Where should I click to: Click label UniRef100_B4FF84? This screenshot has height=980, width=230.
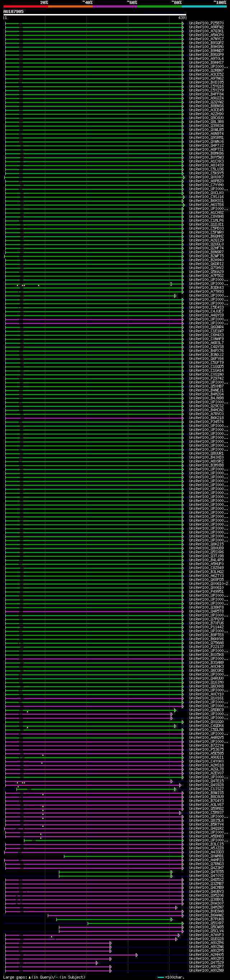(x=206, y=94)
